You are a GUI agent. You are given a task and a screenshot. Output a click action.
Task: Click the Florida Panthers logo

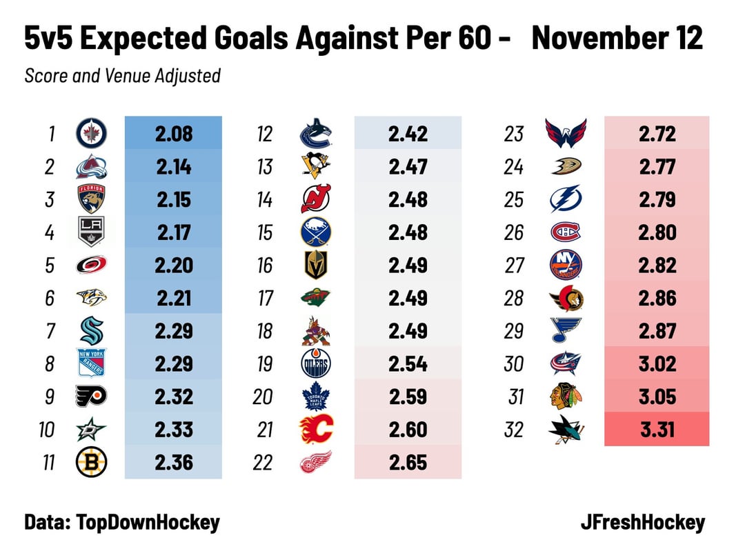pyautogui.click(x=91, y=199)
